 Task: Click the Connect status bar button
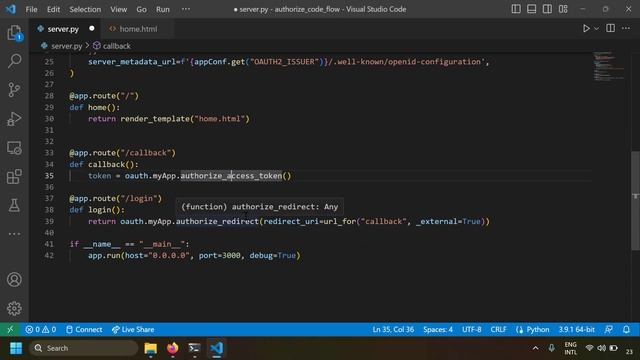(x=84, y=329)
